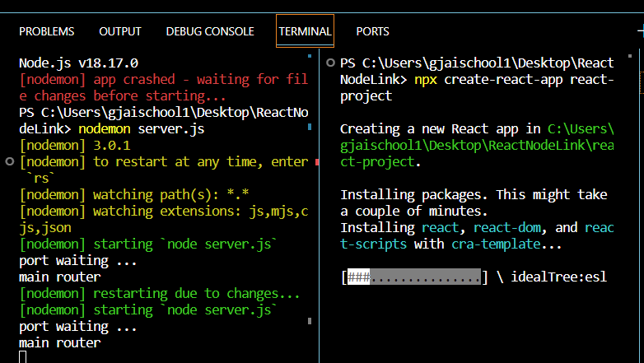The width and height of the screenshot is (644, 363).
Task: Select the TERMINAL tab
Action: [x=305, y=31]
